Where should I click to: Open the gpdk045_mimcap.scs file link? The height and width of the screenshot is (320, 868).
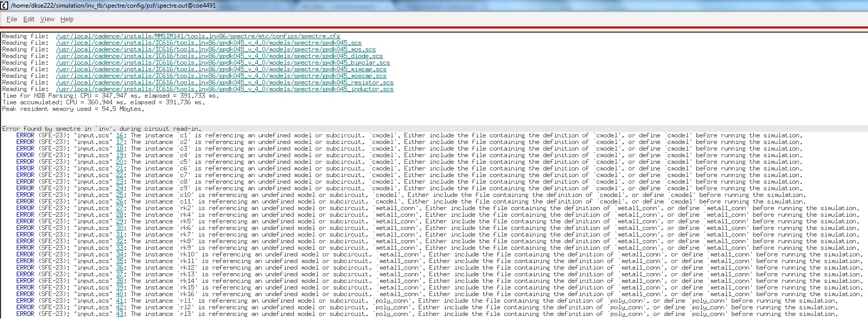[x=221, y=69]
